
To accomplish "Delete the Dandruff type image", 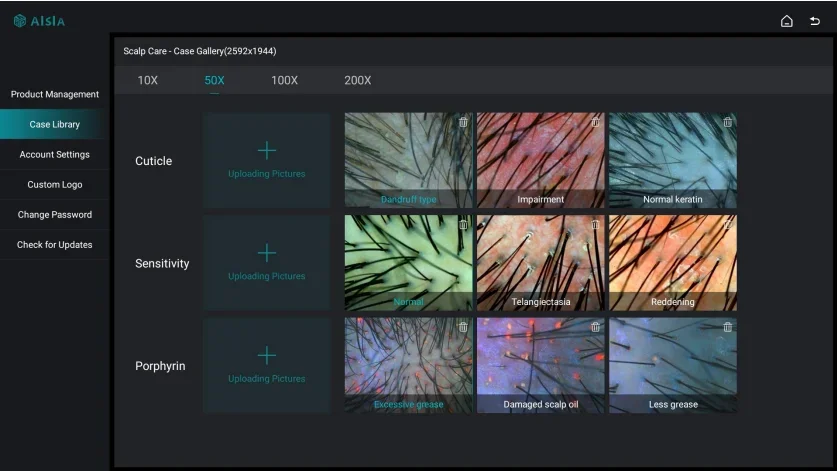I will 463,122.
